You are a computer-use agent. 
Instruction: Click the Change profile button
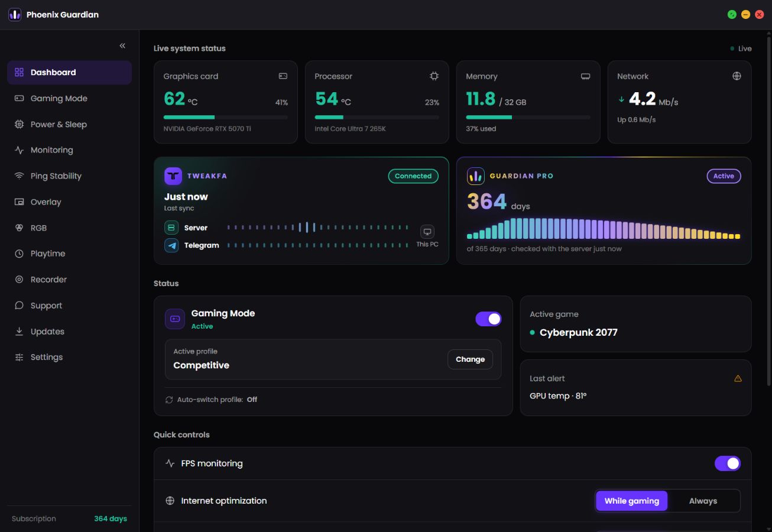(470, 359)
